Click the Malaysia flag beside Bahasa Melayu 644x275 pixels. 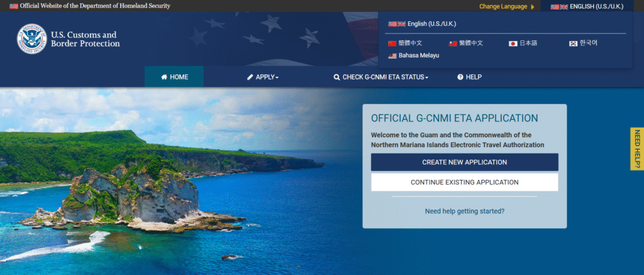coord(392,55)
